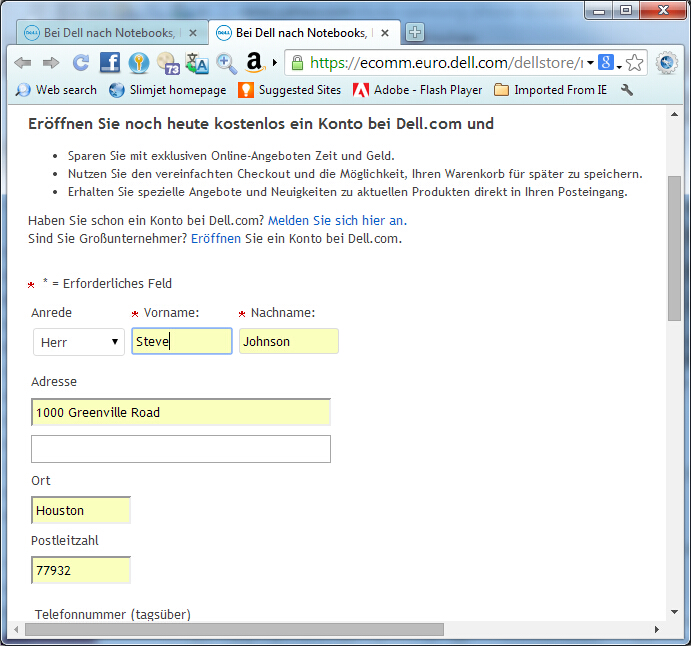This screenshot has height=646, width=691.
Task: Open the Google search engine selector
Action: pyautogui.click(x=609, y=63)
